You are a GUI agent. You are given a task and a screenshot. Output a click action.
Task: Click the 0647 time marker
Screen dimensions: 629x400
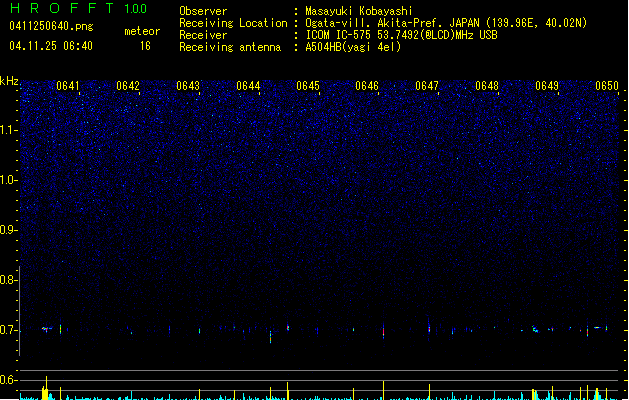point(427,86)
